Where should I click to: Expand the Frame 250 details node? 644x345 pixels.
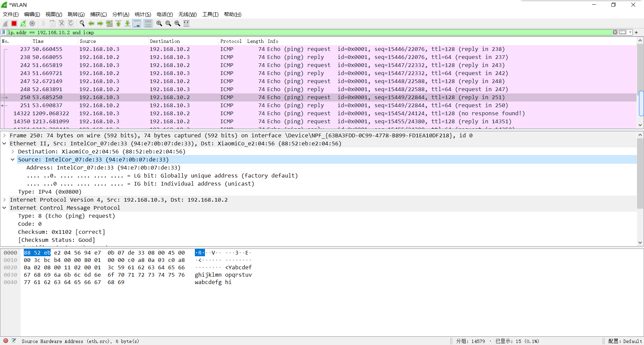(x=4, y=135)
